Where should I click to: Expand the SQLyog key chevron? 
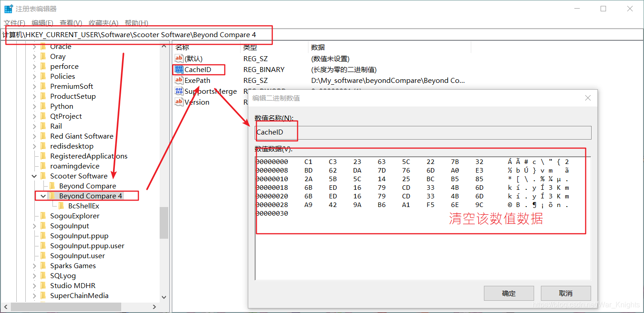point(34,276)
